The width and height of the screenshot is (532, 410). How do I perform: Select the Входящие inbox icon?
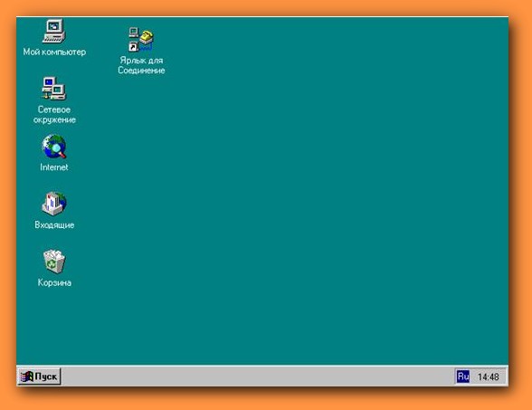click(54, 204)
